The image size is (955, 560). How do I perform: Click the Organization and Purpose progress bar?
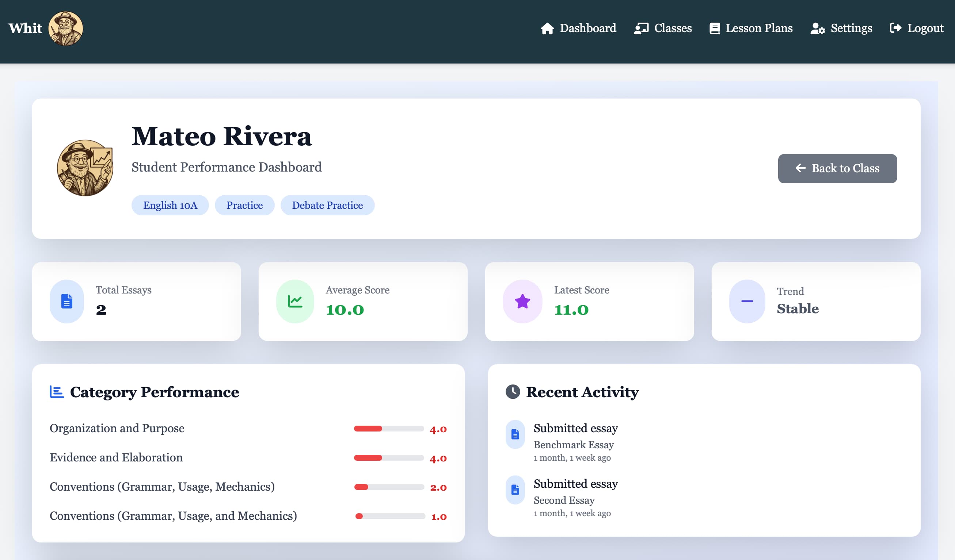388,429
